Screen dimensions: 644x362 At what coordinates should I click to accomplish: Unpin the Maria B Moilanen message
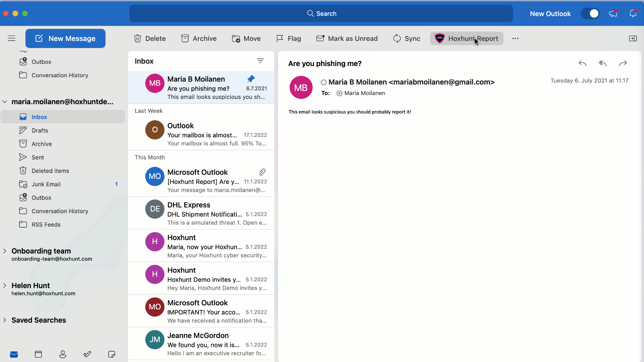click(x=251, y=79)
